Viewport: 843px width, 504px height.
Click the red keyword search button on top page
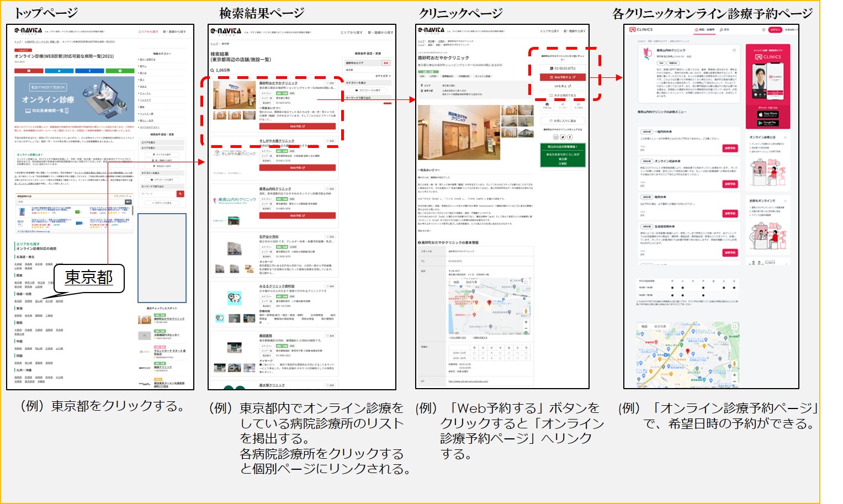tap(180, 194)
